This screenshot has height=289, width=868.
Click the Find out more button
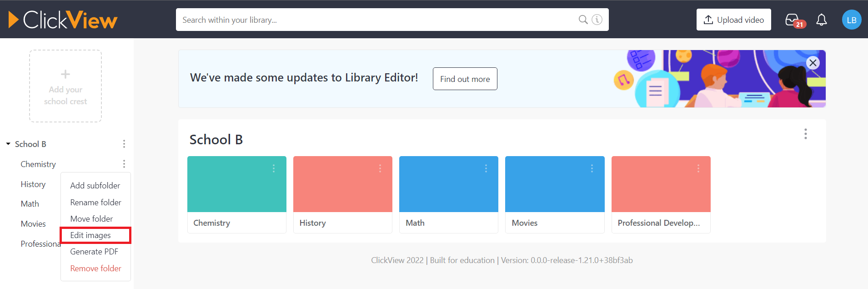465,79
